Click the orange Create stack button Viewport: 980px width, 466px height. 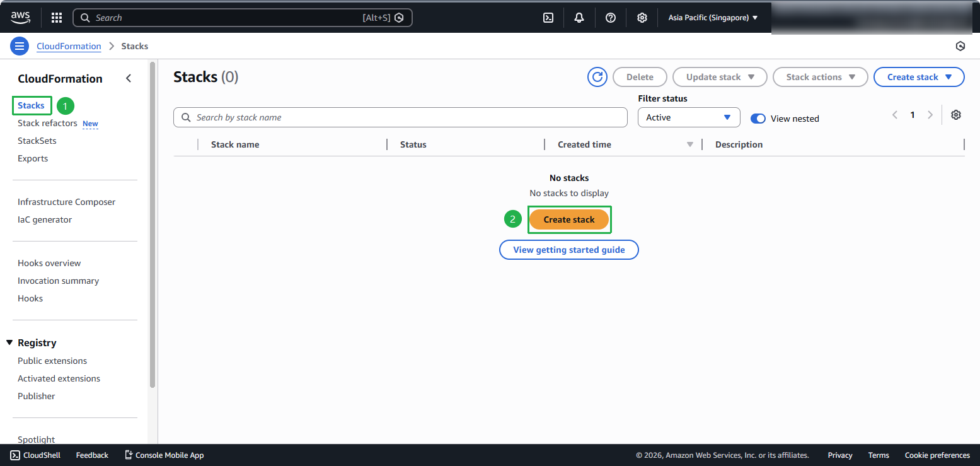pos(569,219)
